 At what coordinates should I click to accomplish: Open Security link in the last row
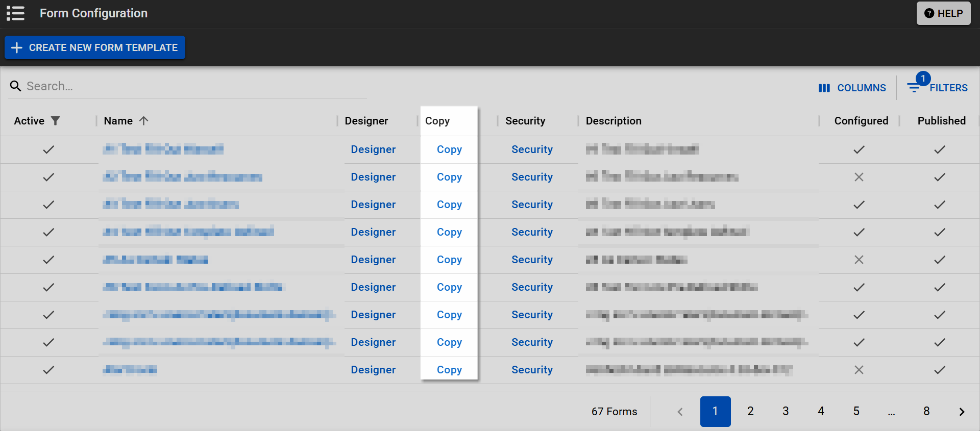532,370
